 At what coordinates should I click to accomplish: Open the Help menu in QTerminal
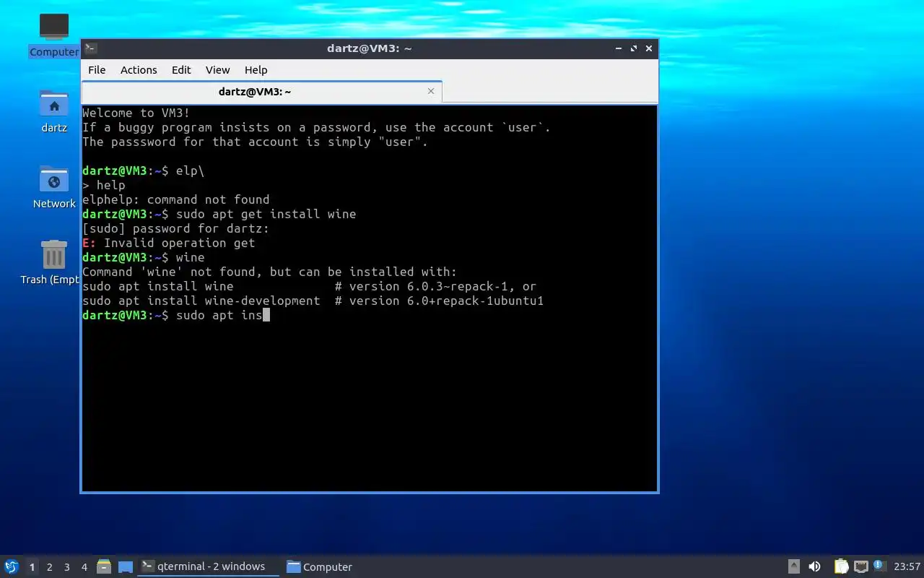pyautogui.click(x=256, y=70)
